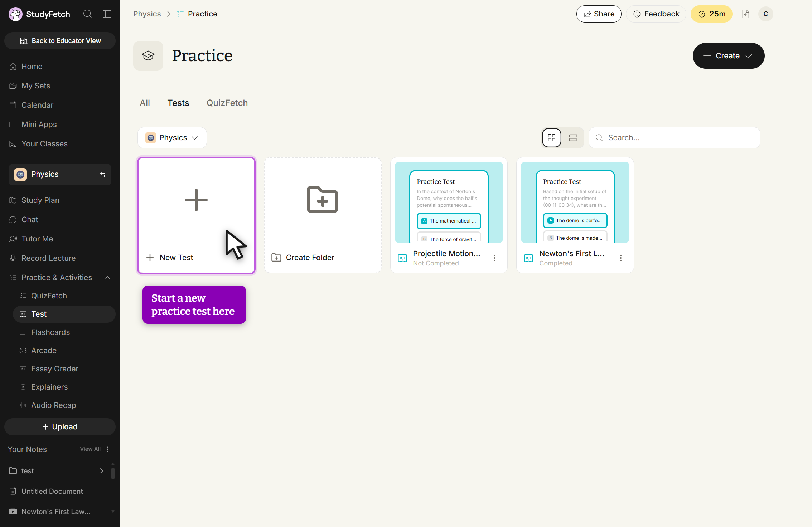Open Arcade
The height and width of the screenshot is (527, 812).
point(64,350)
